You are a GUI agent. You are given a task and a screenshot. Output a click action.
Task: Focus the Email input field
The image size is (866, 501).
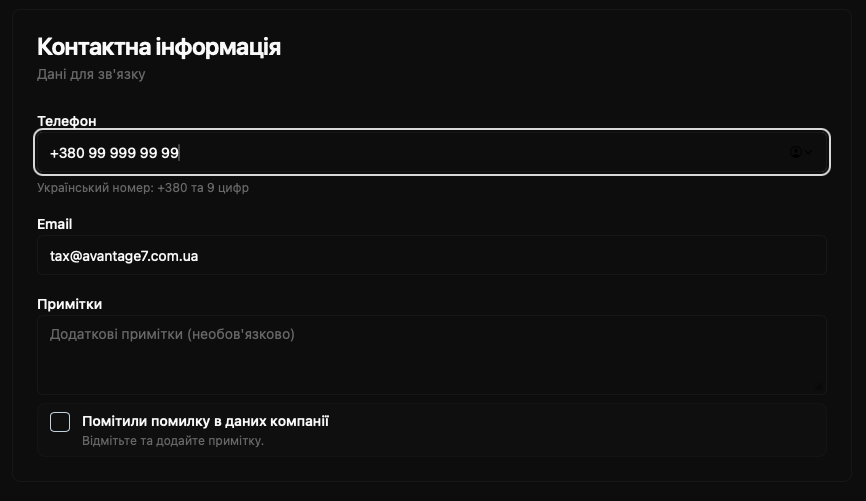(450, 256)
